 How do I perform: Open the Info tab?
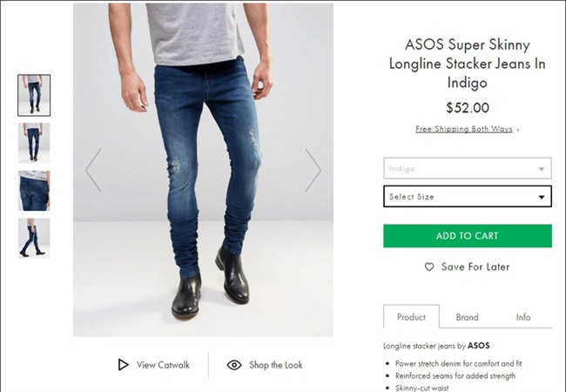tap(523, 317)
